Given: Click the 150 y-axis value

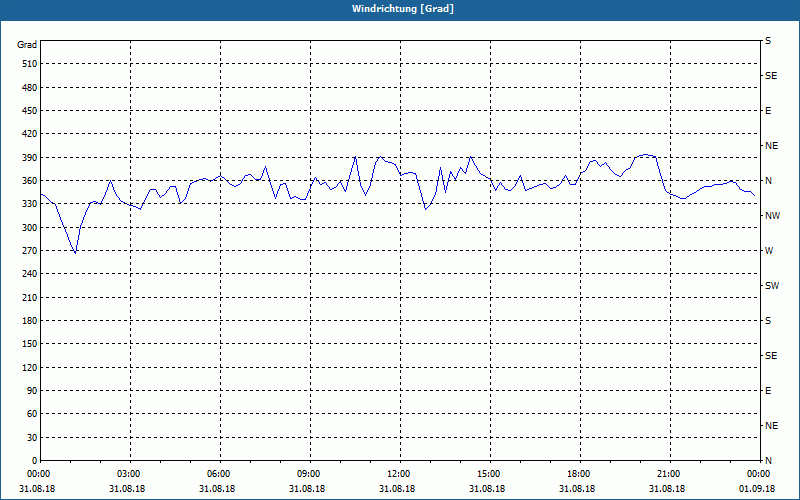Looking at the screenshot, I should (x=30, y=344).
